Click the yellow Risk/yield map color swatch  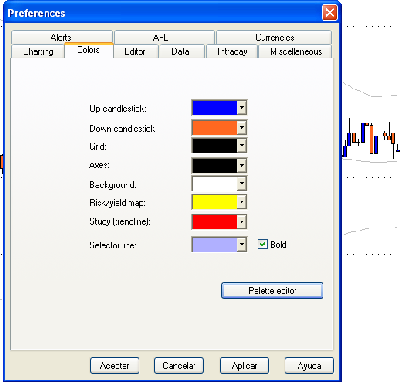click(215, 202)
